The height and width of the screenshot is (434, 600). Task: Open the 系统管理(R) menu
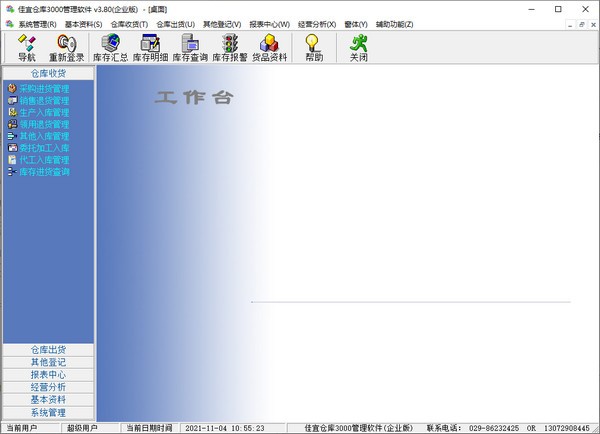(37, 23)
